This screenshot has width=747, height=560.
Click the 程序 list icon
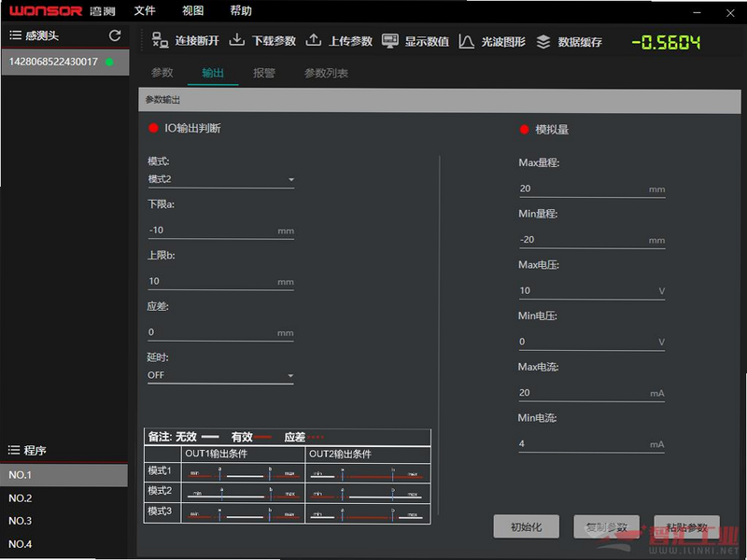[14, 450]
